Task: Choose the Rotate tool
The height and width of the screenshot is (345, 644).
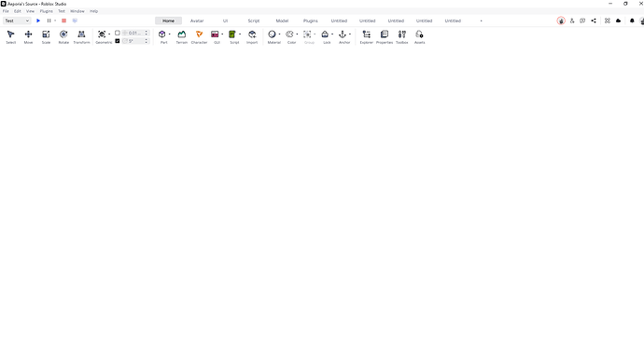Action: tap(63, 36)
